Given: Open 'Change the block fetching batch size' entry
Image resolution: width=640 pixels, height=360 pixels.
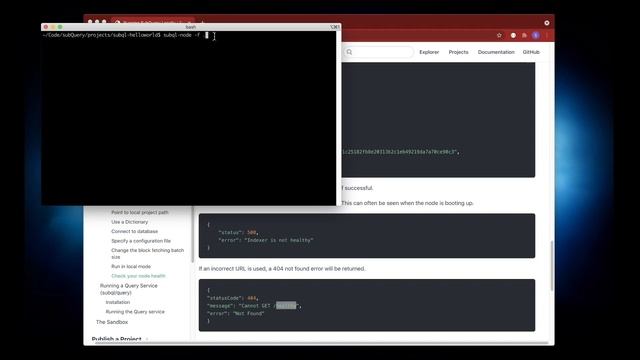Looking at the screenshot, I should (147, 253).
